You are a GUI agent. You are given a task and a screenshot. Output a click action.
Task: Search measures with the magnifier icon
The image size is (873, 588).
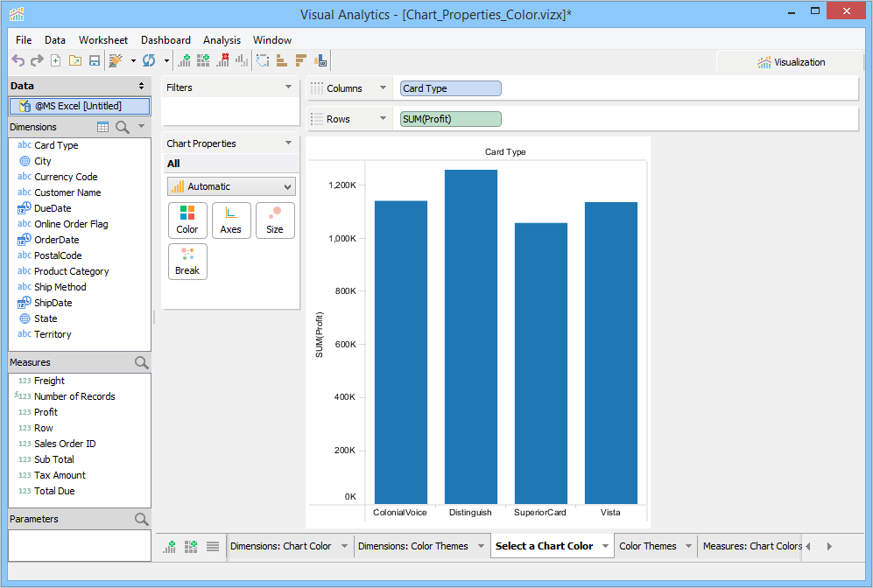(141, 362)
